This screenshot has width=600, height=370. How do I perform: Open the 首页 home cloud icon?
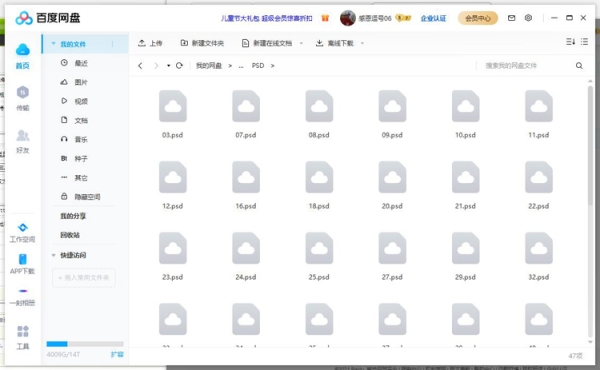click(23, 50)
